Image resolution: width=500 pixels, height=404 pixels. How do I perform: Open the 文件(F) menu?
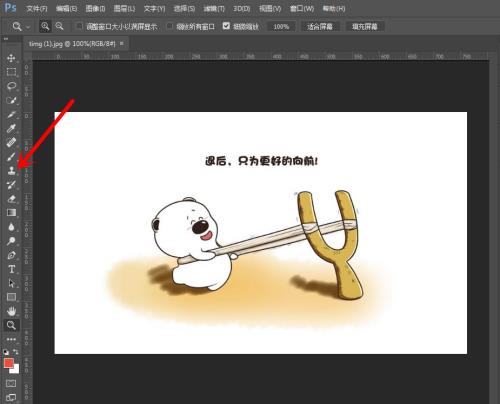click(x=37, y=8)
